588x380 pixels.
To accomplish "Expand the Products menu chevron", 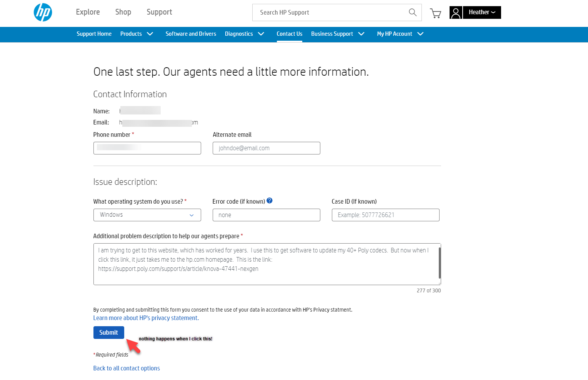I will (150, 34).
